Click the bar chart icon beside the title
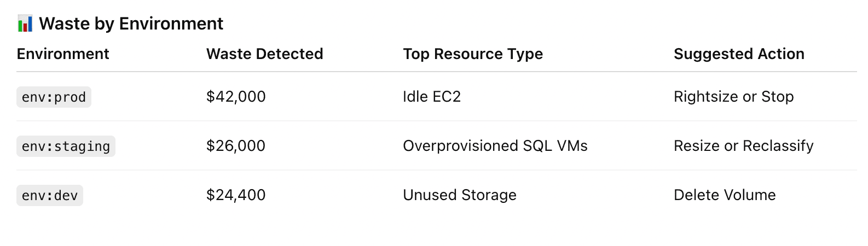This screenshot has width=868, height=246. pos(25,24)
